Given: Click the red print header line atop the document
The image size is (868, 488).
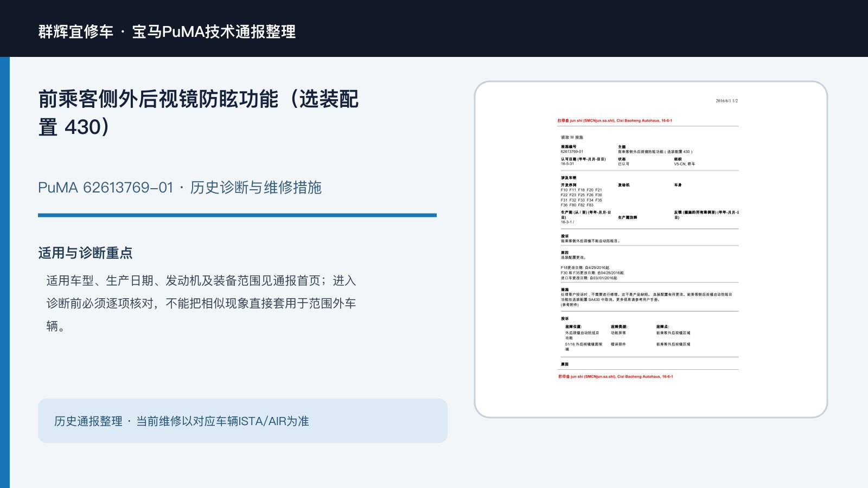Looking at the screenshot, I should coord(615,121).
